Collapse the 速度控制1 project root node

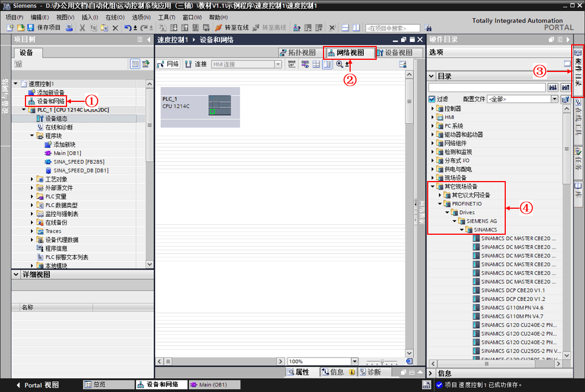(x=16, y=84)
